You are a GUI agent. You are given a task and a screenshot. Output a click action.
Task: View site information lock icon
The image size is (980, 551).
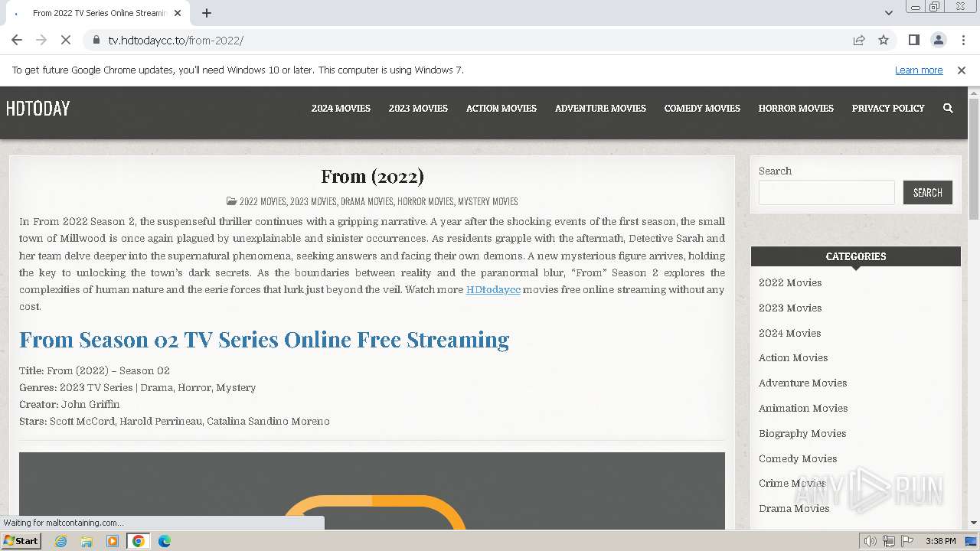tap(96, 40)
